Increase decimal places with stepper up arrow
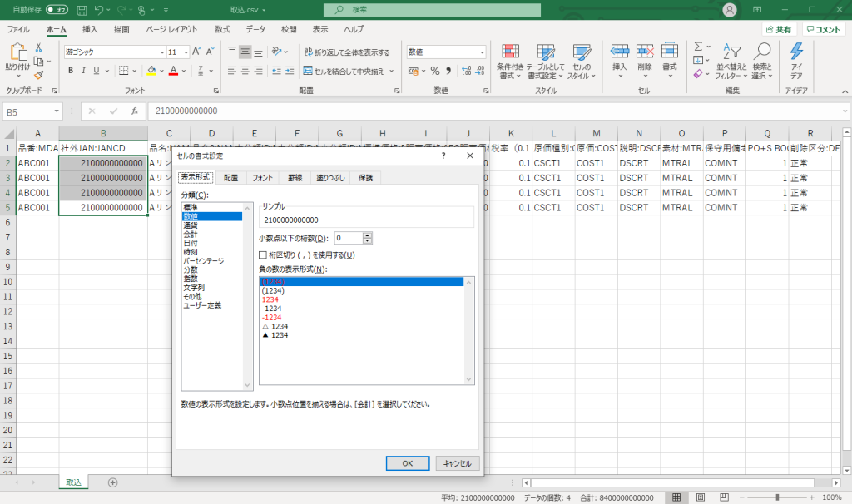 tap(368, 235)
